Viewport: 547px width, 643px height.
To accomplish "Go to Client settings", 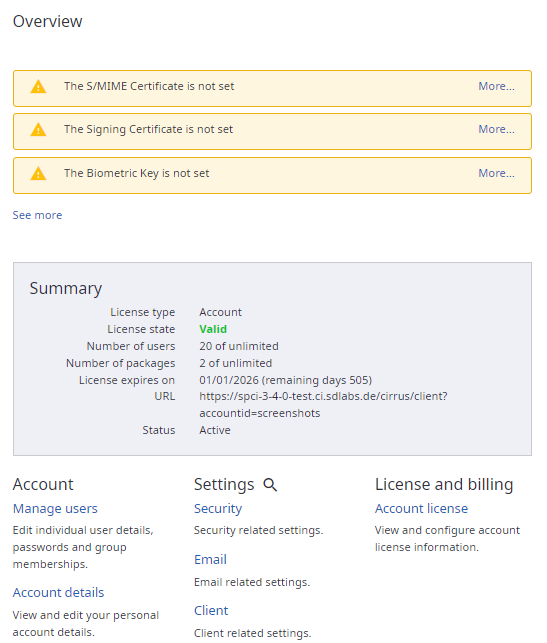I will tap(211, 611).
